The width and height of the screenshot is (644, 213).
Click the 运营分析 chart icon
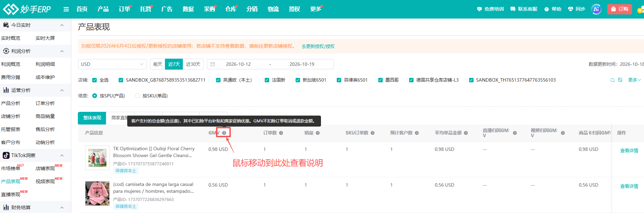coord(6,90)
